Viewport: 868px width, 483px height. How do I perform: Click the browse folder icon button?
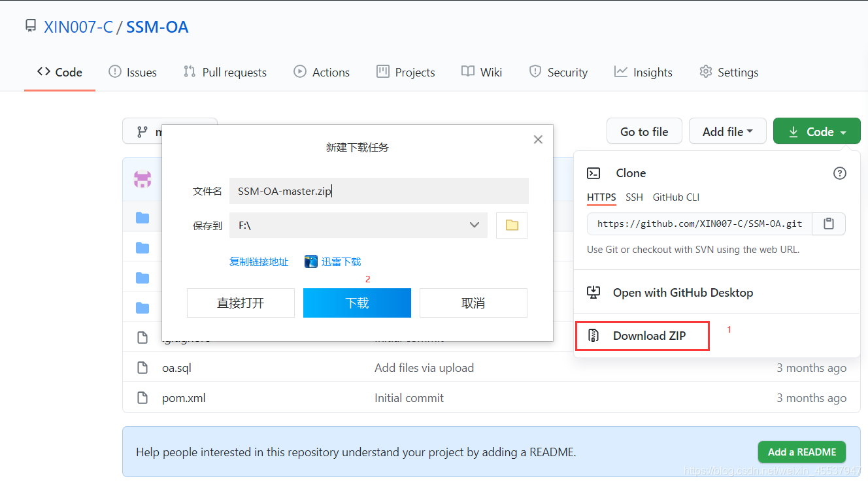(512, 225)
